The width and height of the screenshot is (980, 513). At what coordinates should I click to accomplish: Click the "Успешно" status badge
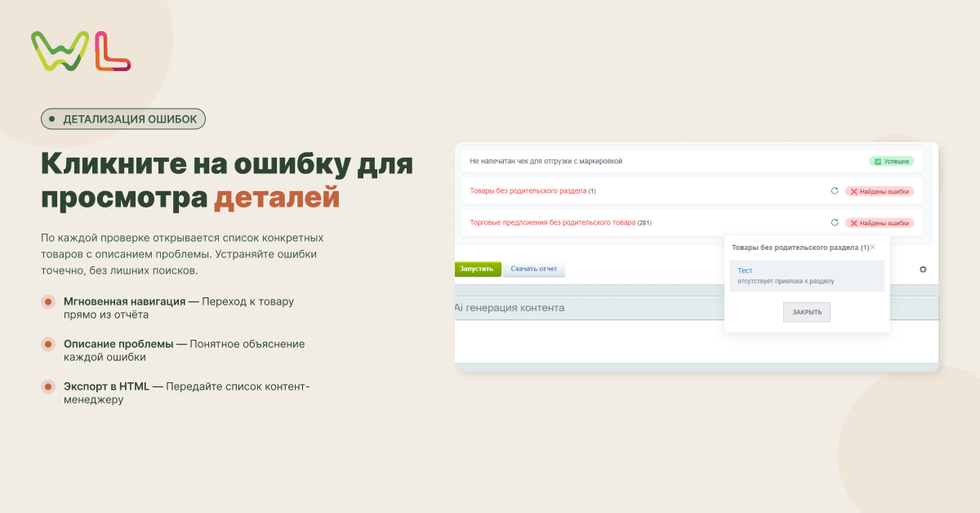891,162
